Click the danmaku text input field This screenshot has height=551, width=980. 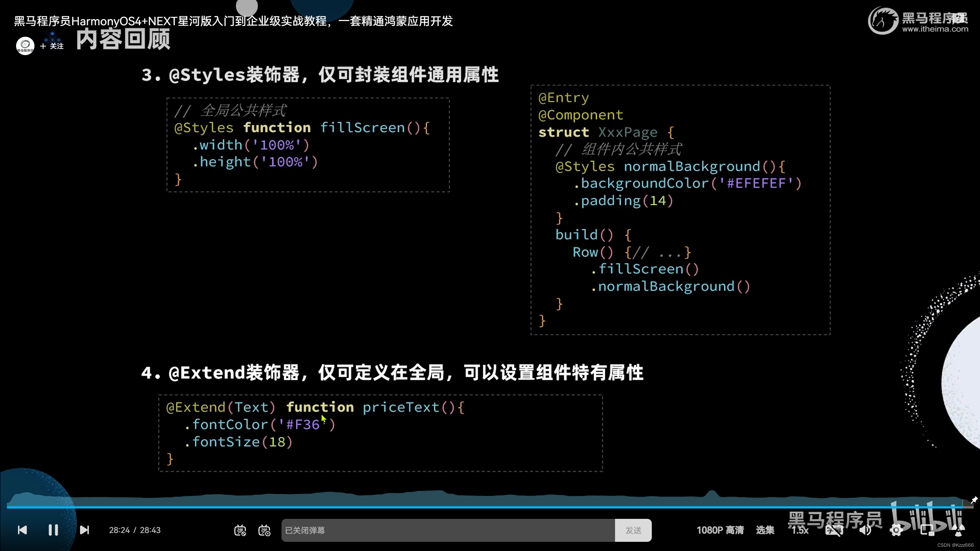click(x=448, y=530)
